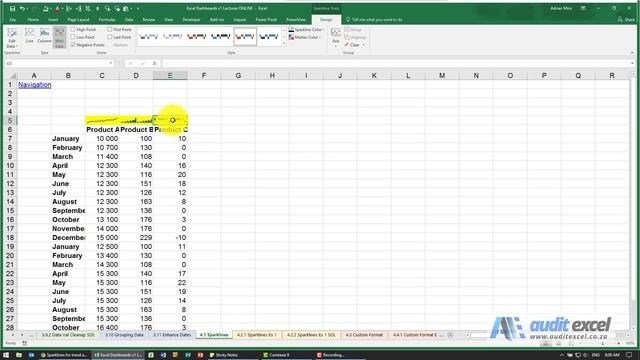This screenshot has width=640, height=360.
Task: Switch to the Developer ribbon tab
Action: (191, 20)
